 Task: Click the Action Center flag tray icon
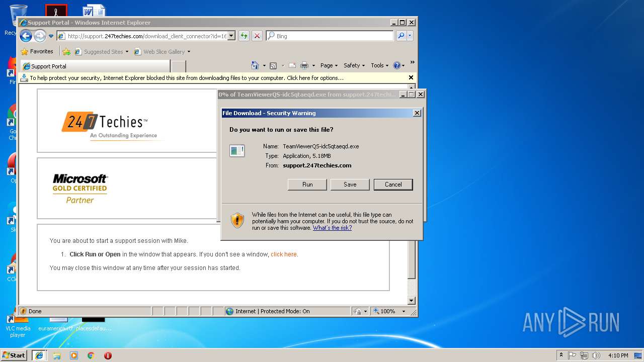tap(572, 355)
